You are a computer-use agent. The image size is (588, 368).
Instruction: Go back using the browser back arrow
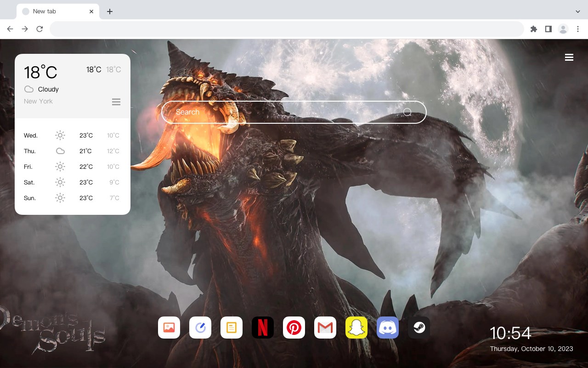(10, 29)
